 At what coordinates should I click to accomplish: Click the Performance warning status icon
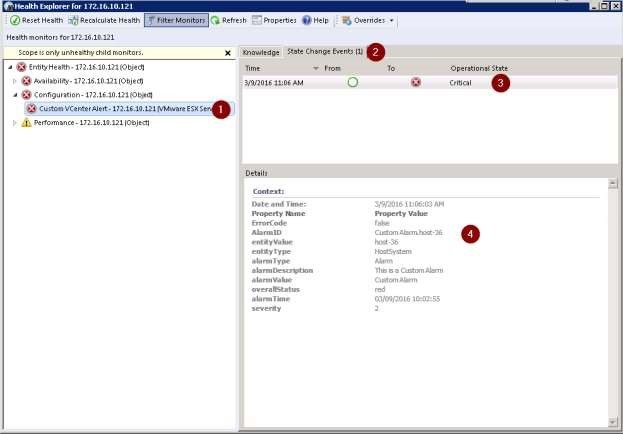point(27,122)
